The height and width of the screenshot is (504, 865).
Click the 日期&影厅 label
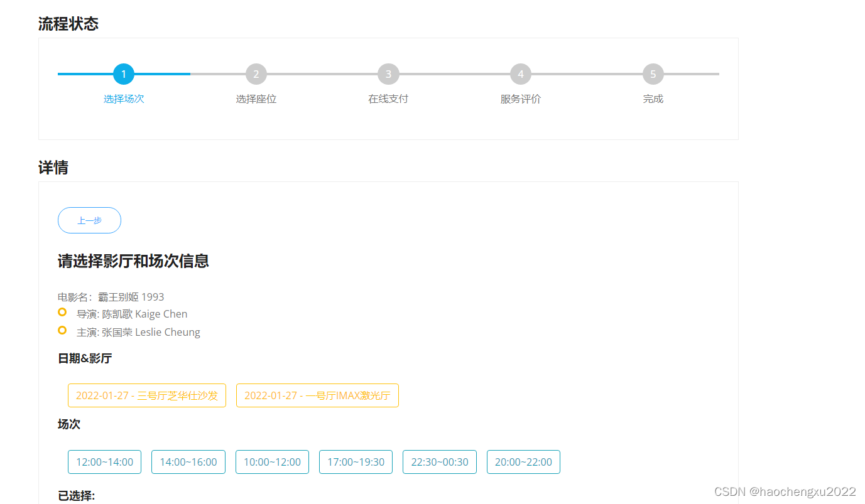(x=85, y=358)
